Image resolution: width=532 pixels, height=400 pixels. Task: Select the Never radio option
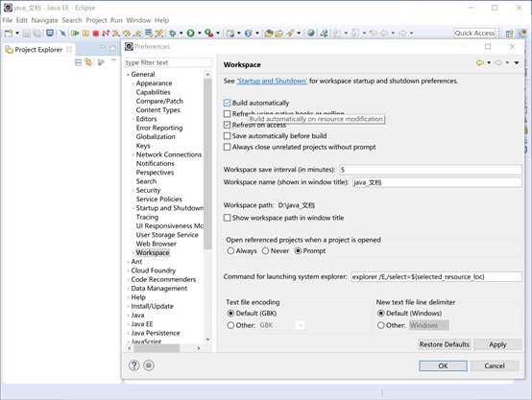(x=265, y=251)
